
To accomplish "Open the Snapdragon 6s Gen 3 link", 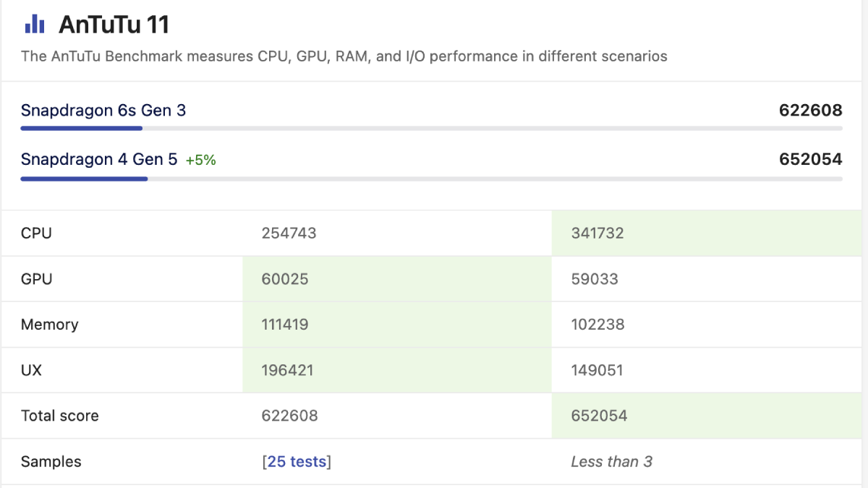I will (x=103, y=111).
